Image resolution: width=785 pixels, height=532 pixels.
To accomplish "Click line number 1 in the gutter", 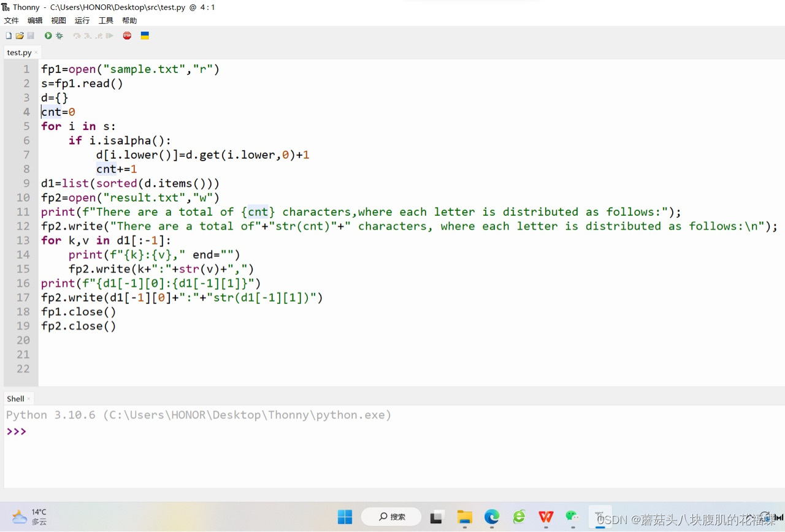I will pos(26,69).
